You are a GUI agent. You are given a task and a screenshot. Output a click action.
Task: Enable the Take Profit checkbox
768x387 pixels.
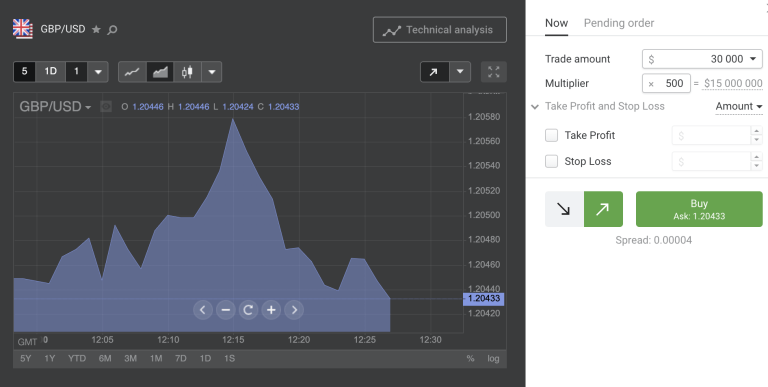pyautogui.click(x=552, y=135)
